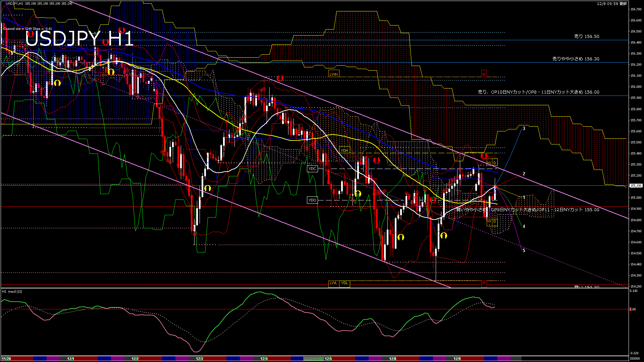Image resolution: width=644 pixels, height=362 pixels.
Task: Select the H1 macd (12) indicator label
Action: tap(12, 292)
